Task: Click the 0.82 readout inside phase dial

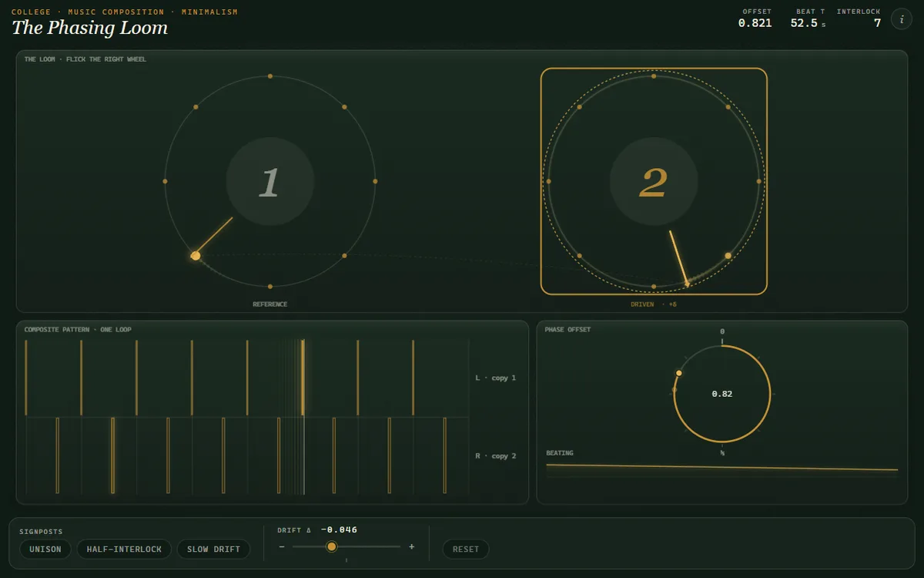Action: [722, 394]
